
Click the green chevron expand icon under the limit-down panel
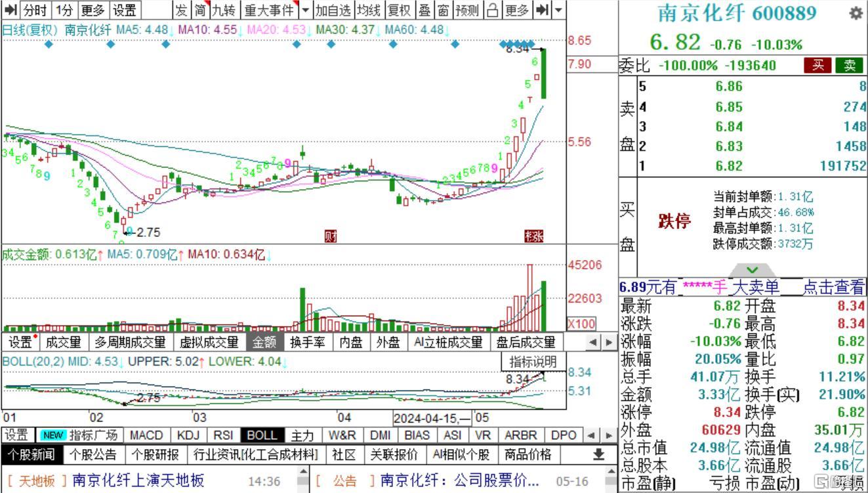(x=752, y=270)
